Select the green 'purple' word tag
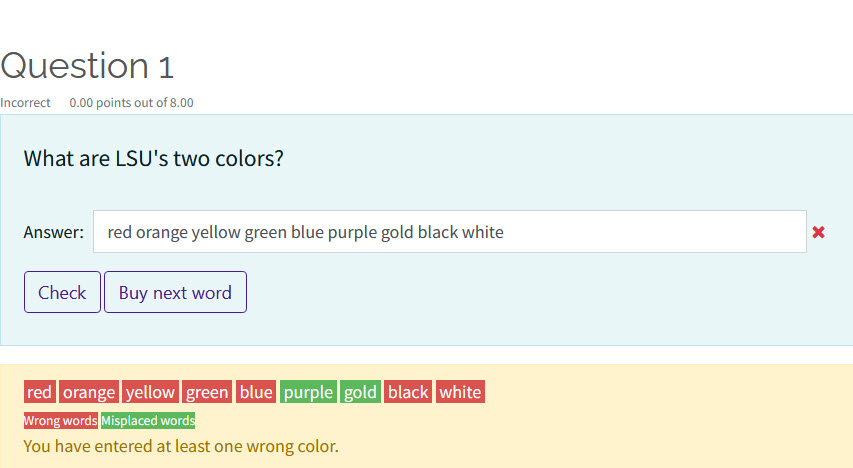Image resolution: width=853 pixels, height=468 pixels. 308,392
